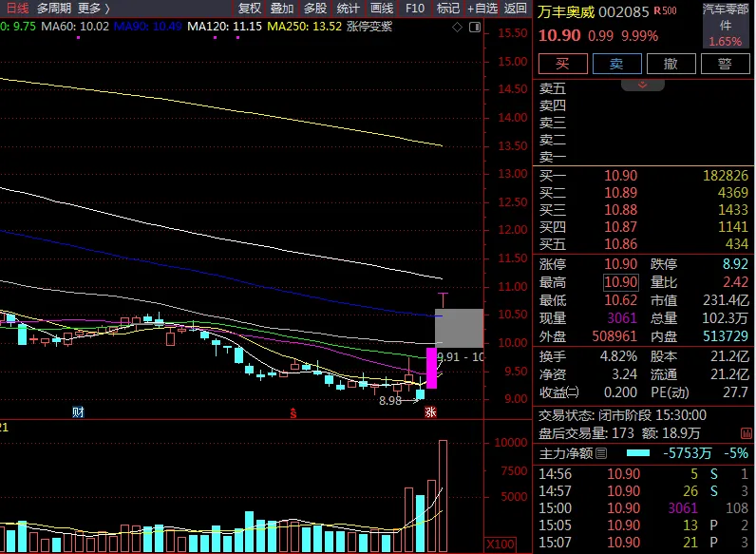Select the 15:00 trade tick row
This screenshot has height=554, width=756.
tap(644, 508)
